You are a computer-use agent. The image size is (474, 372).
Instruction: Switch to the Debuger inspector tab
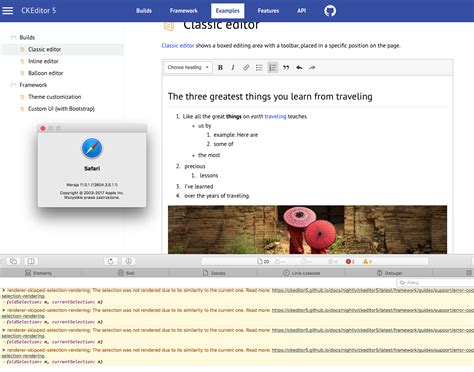(389, 273)
